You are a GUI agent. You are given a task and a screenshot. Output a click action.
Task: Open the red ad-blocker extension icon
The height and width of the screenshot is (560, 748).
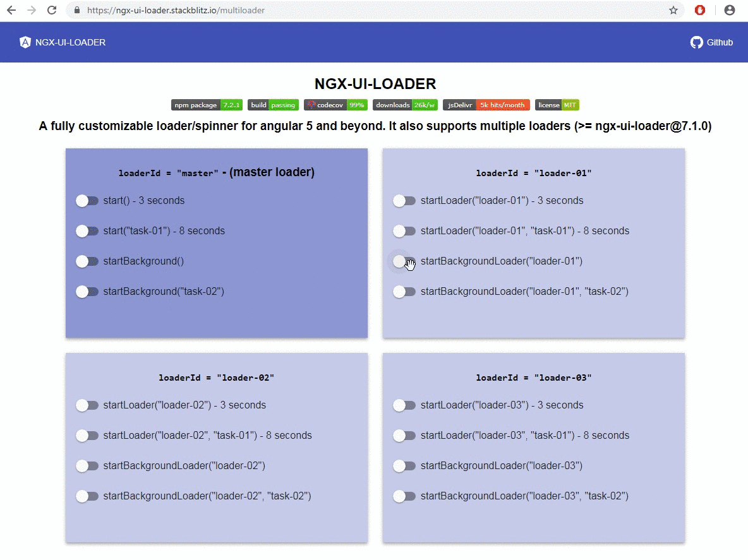coord(700,10)
